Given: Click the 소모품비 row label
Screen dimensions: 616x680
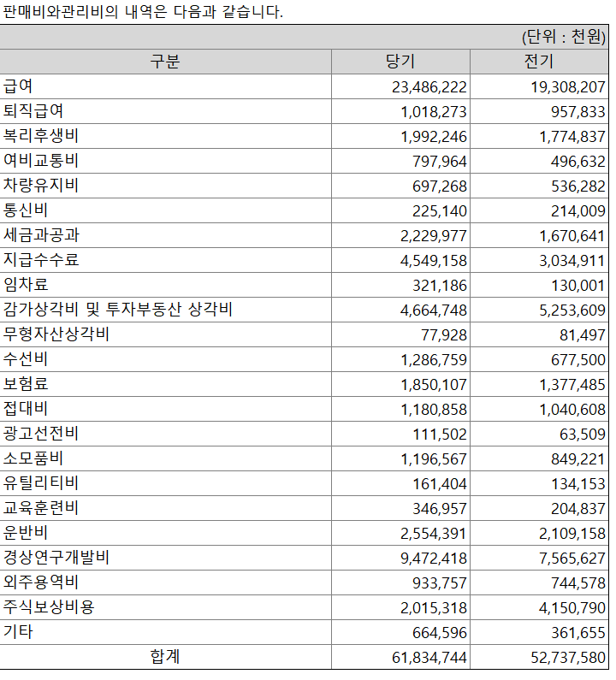Looking at the screenshot, I should (33, 458).
